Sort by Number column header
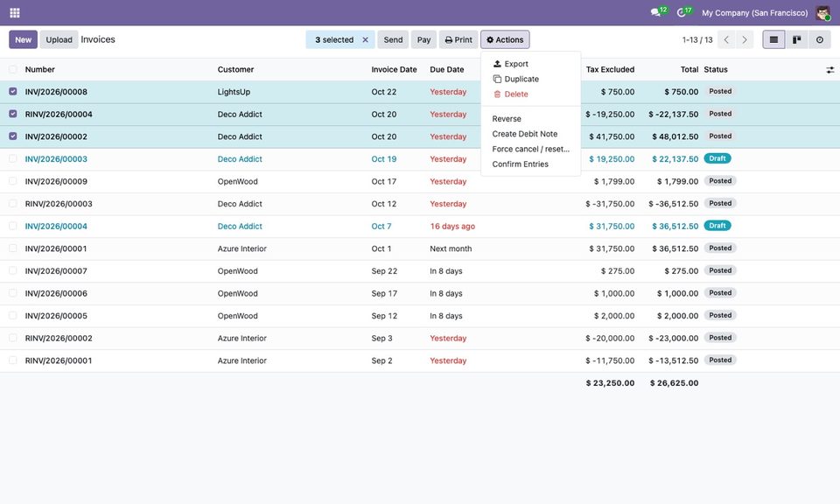 pos(40,70)
